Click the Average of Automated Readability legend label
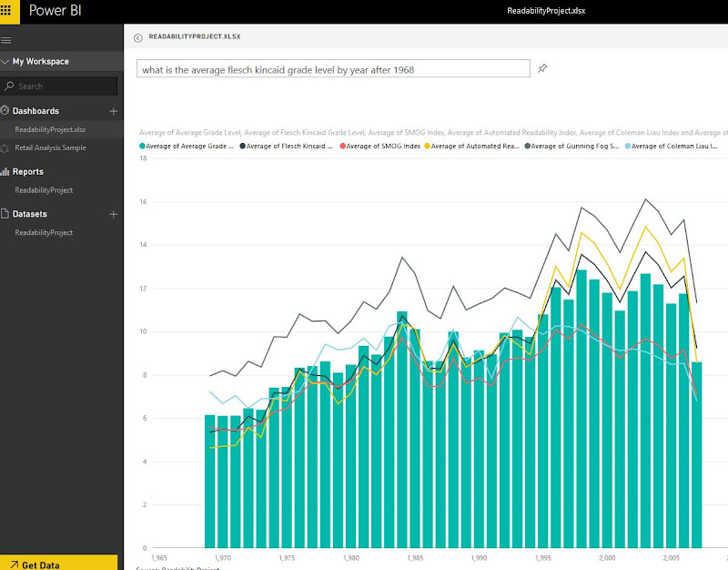728x570 pixels. click(x=475, y=146)
